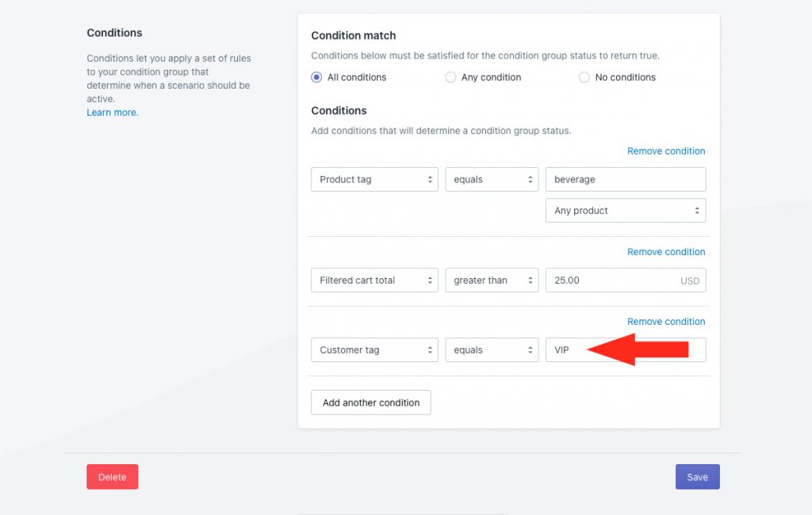Choose the Any condition option

450,77
